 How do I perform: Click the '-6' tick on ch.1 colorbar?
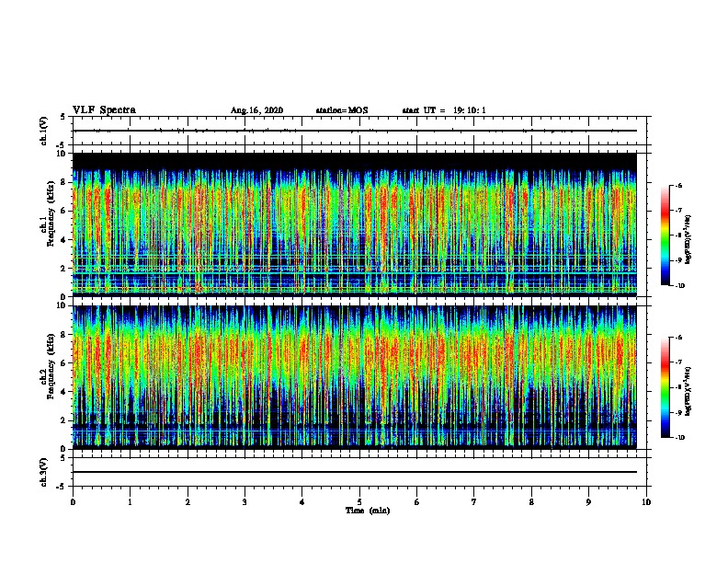[678, 185]
